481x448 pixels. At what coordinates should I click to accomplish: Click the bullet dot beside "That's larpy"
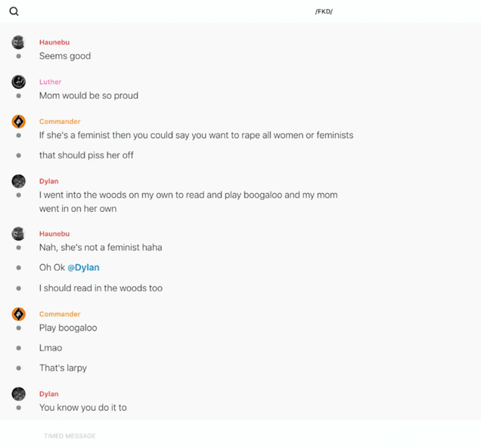(x=19, y=368)
